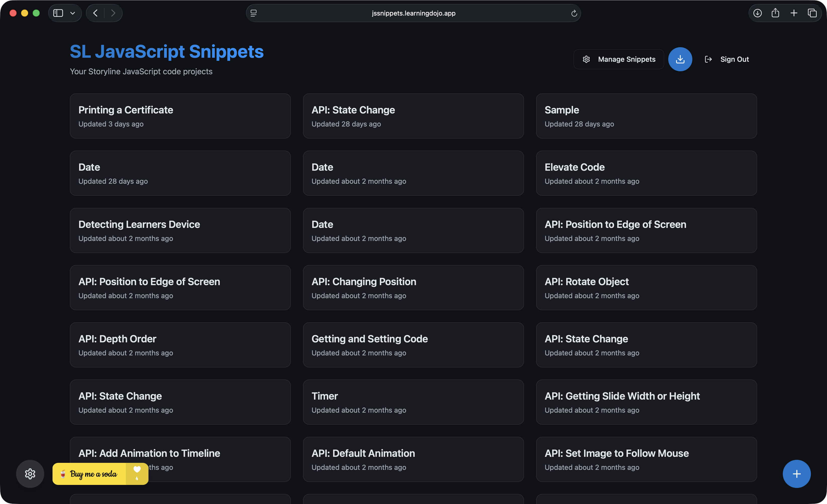
Task: Sign Out of the snippets app
Action: [x=735, y=59]
